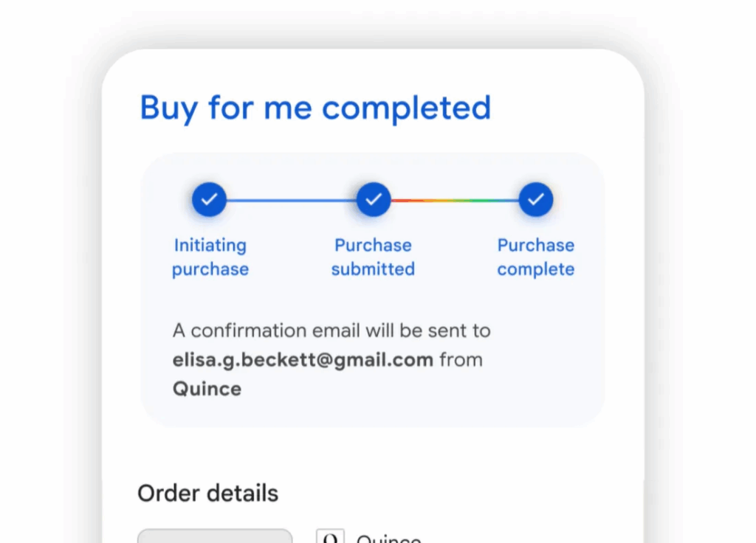756x543 pixels.
Task: Click the rainbow-colored progress line segment
Action: (455, 200)
